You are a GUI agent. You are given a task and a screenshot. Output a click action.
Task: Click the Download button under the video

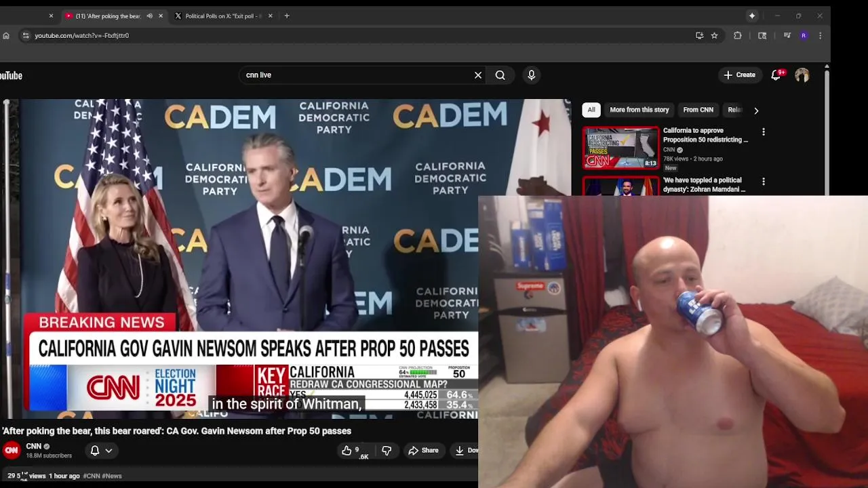[x=466, y=451]
